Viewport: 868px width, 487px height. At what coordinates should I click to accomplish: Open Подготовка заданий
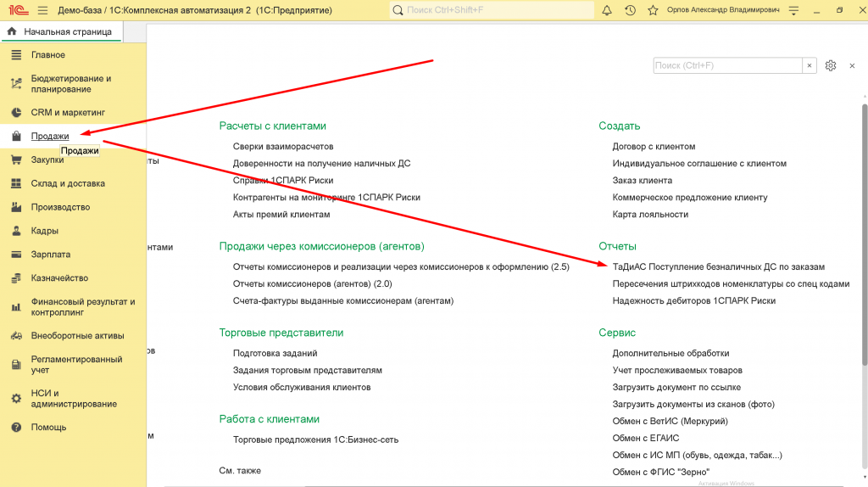[x=275, y=353]
